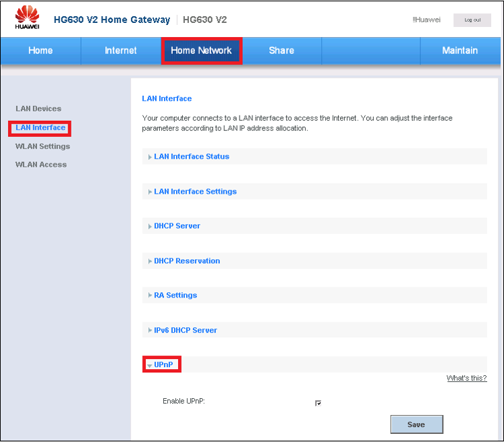Select the Home Network tab

click(201, 51)
